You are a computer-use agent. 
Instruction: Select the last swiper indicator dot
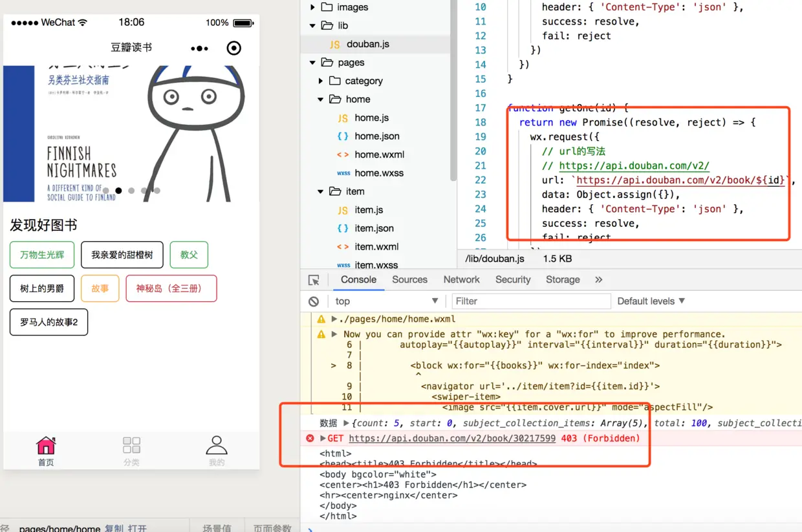[157, 191]
